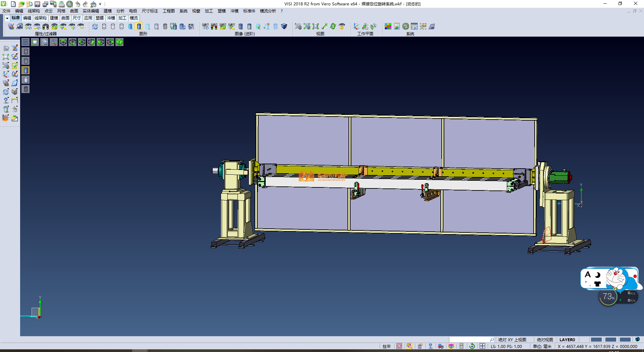
Task: Click the printer icon in quick access bar
Action: pos(61,4)
